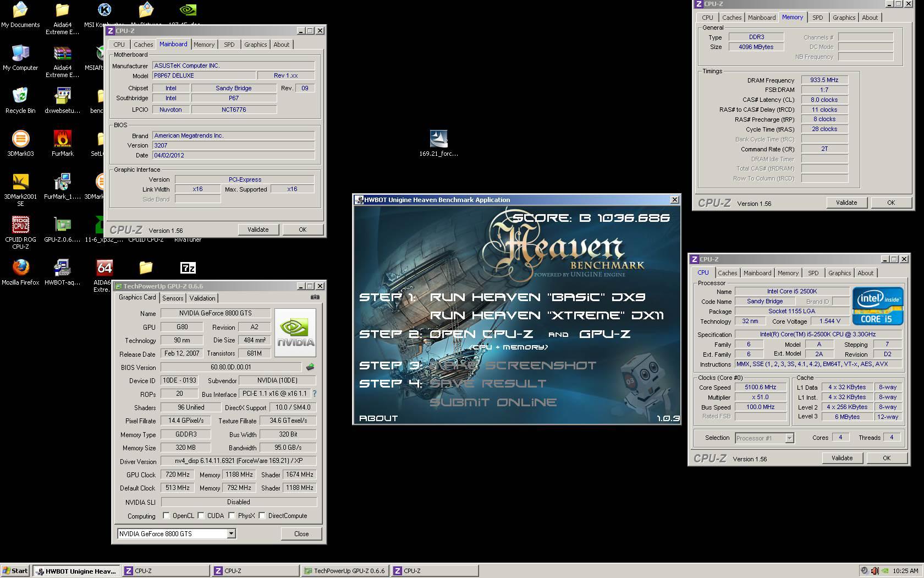Open Graphics tab in CPU CPU-Z window
The height and width of the screenshot is (578, 924).
click(839, 273)
